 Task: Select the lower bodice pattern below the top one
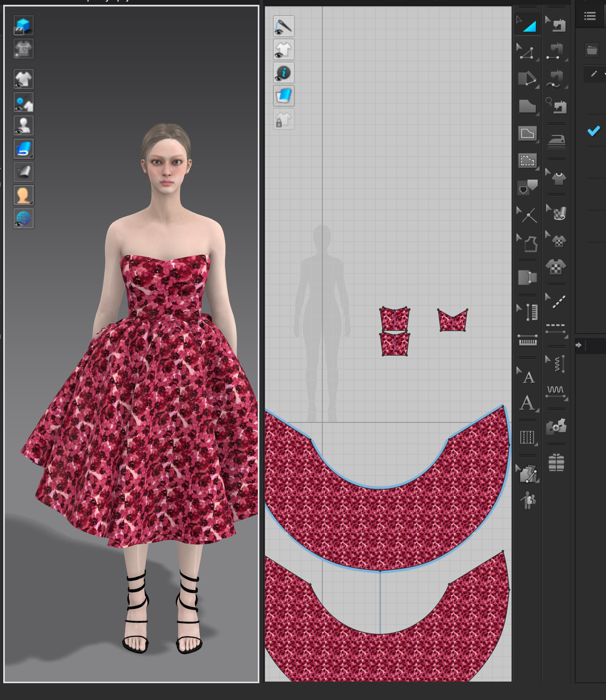tap(395, 344)
